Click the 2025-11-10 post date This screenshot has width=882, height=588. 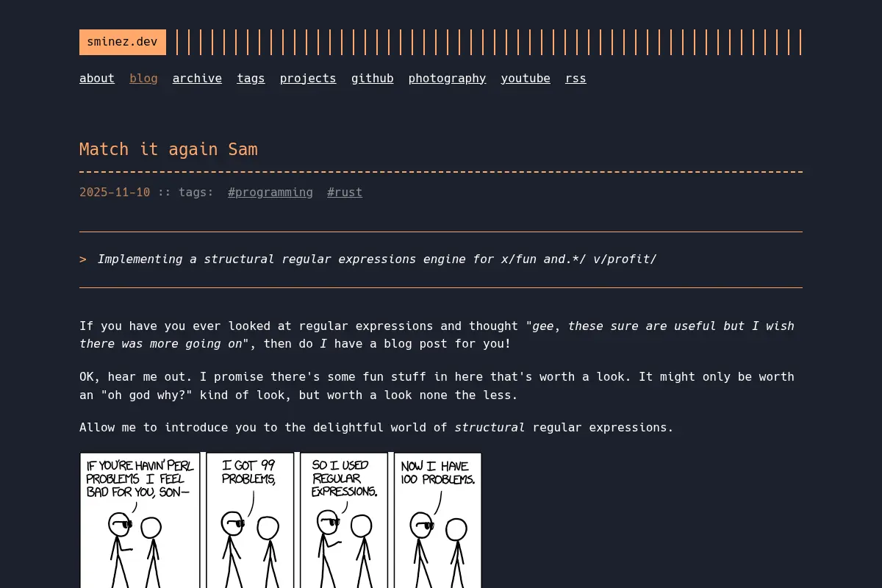pos(115,192)
